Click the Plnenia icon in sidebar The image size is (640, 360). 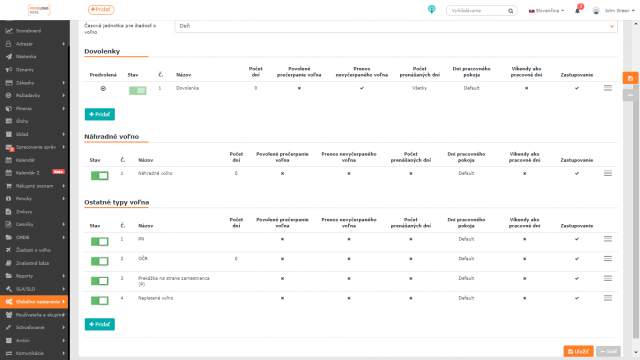coord(9,109)
